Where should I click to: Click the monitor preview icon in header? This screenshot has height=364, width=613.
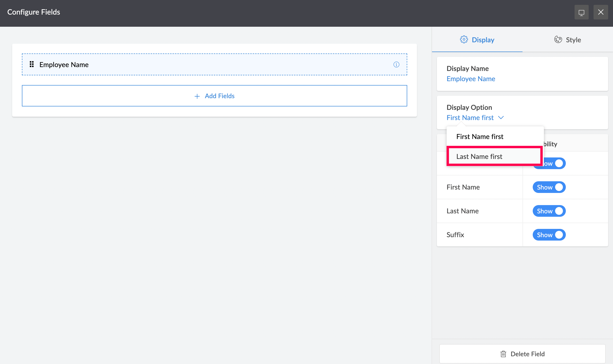coord(581,12)
